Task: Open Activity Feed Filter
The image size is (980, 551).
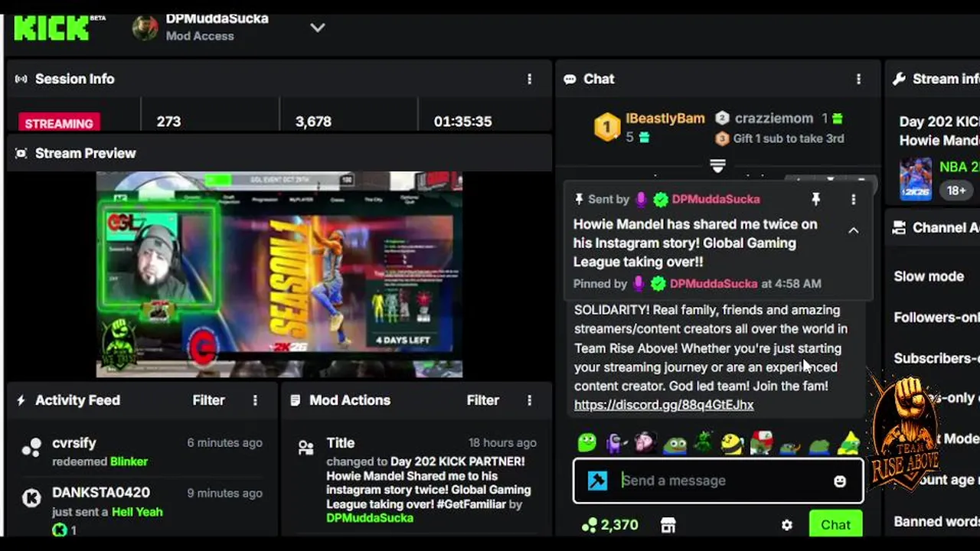Action: point(208,400)
